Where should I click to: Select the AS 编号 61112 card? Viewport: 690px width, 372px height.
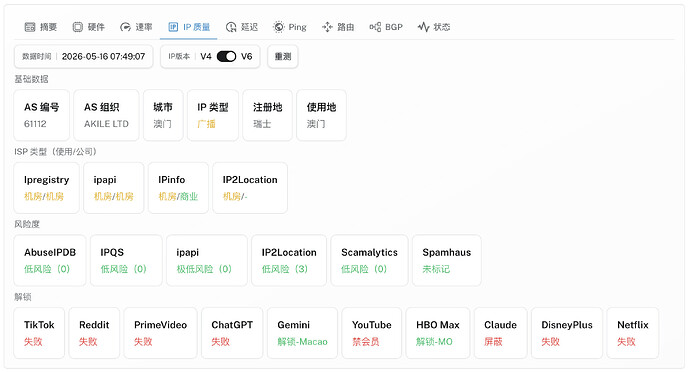click(41, 115)
